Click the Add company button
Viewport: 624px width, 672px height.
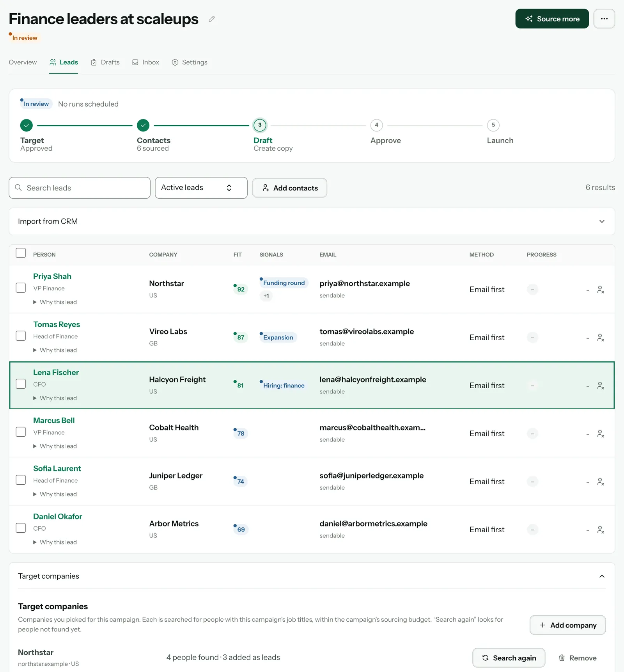[x=567, y=625]
